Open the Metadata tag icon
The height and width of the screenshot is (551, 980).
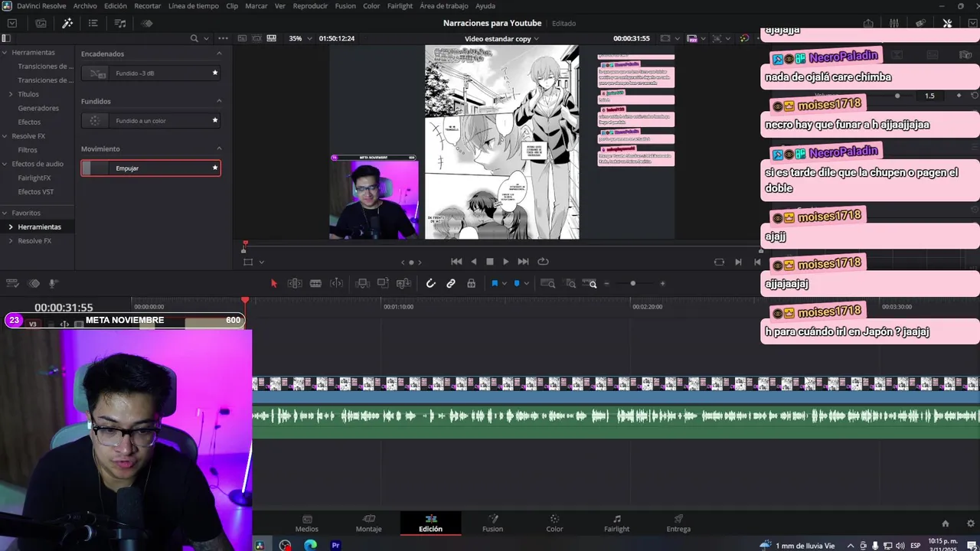pyautogui.click(x=920, y=23)
